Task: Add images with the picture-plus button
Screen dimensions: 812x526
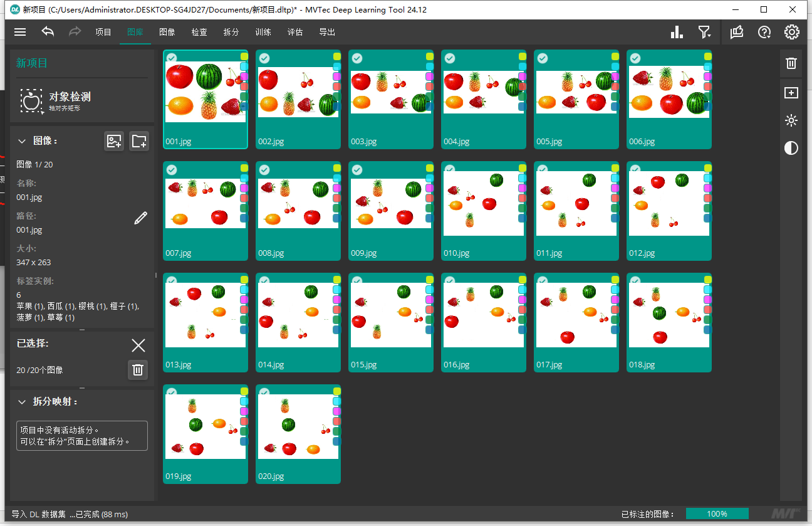Action: (114, 141)
